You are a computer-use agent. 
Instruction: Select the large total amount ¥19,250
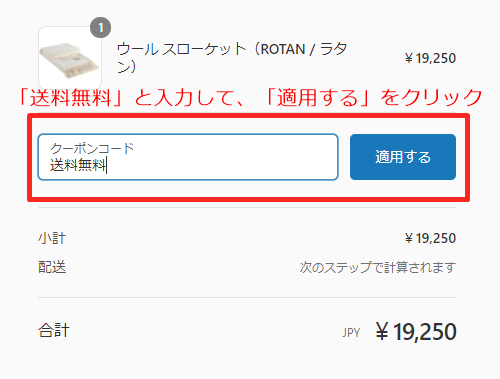click(416, 332)
